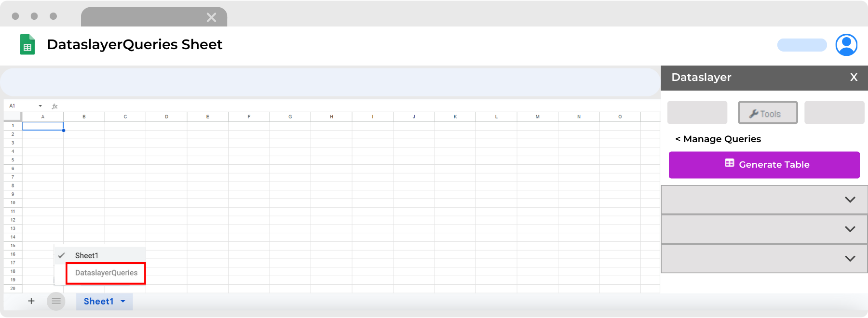This screenshot has width=868, height=318.
Task: Click the checkmark beside Sheet1
Action: [x=61, y=255]
